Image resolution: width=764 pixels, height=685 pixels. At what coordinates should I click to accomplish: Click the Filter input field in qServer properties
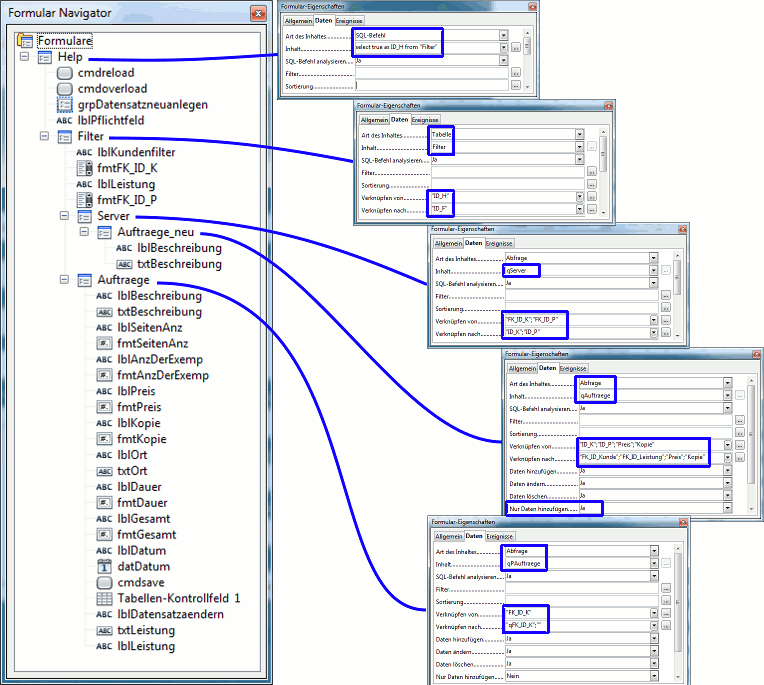580,296
